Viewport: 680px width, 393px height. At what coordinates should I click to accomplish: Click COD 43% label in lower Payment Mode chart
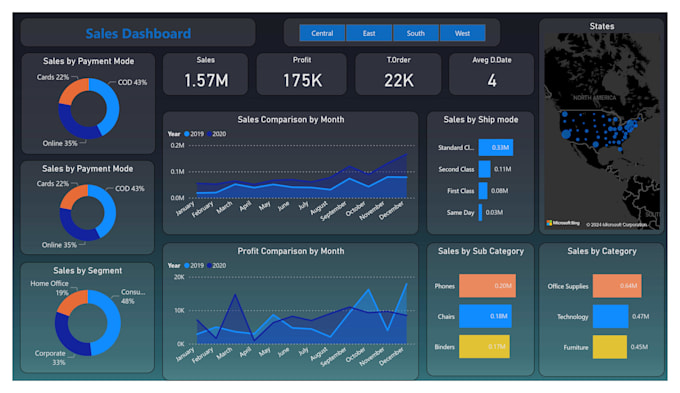tap(130, 189)
